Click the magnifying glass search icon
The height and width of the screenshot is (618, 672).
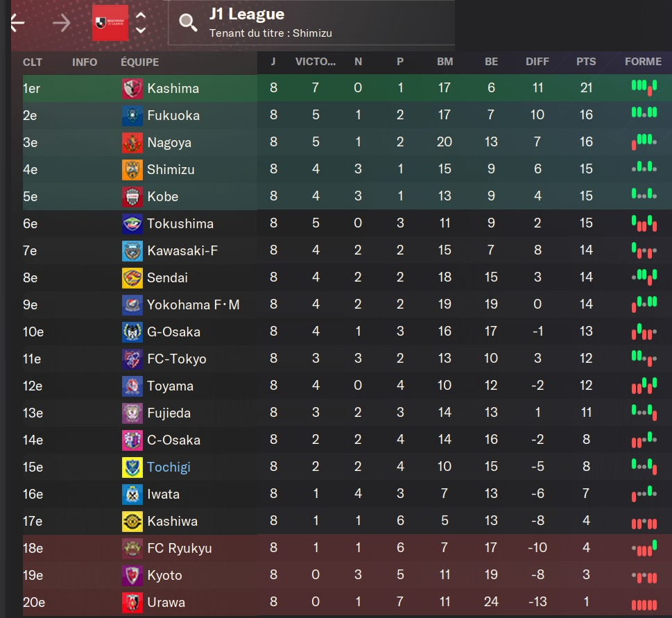click(188, 23)
